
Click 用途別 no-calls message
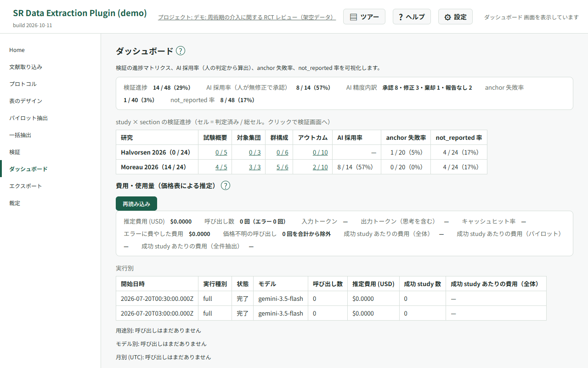coord(158,330)
